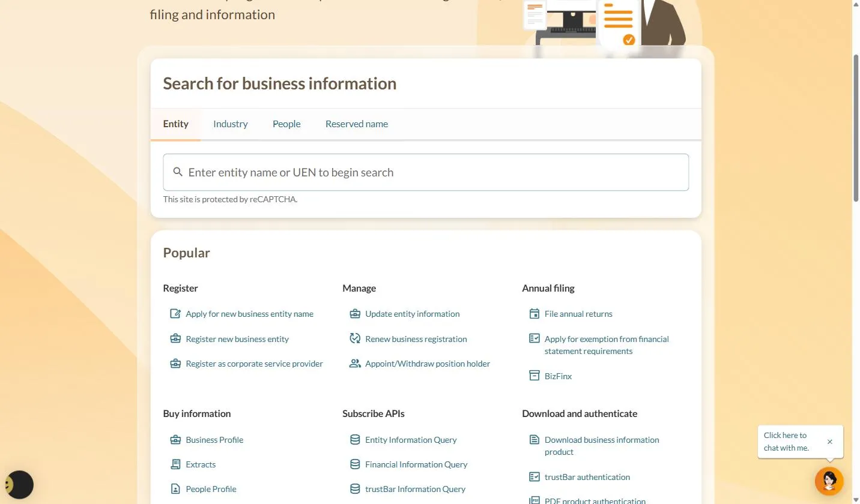Click the database icon beside trustBar Information Query
Image resolution: width=860 pixels, height=504 pixels.
(355, 489)
